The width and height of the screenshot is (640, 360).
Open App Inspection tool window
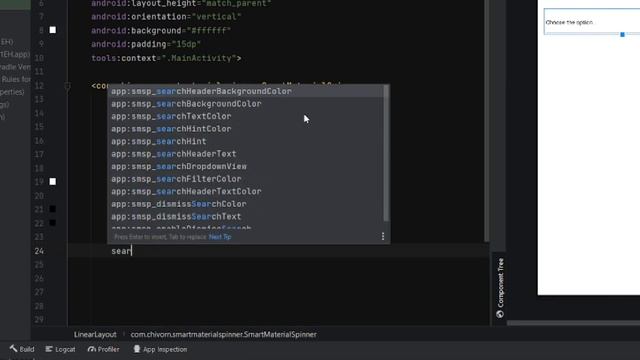click(160, 349)
